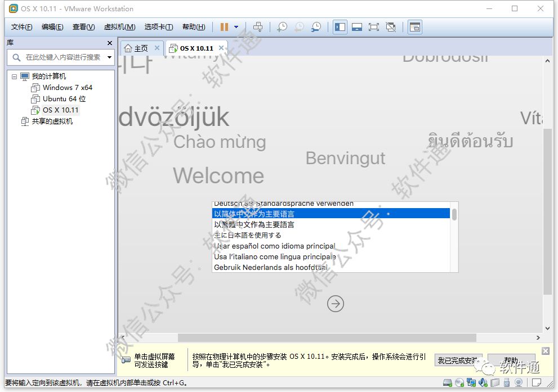Click the vertical scrollbar down arrow
Image resolution: width=558 pixels, height=392 pixels.
click(x=547, y=328)
